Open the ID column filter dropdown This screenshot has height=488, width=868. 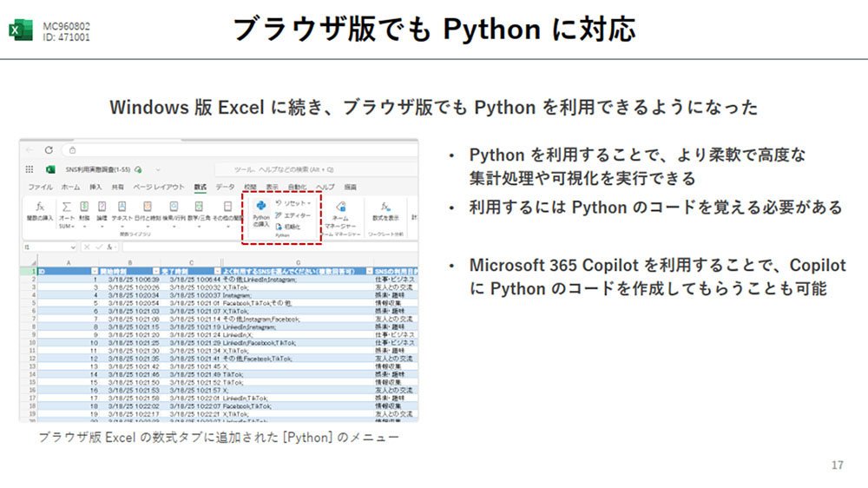[x=95, y=272]
